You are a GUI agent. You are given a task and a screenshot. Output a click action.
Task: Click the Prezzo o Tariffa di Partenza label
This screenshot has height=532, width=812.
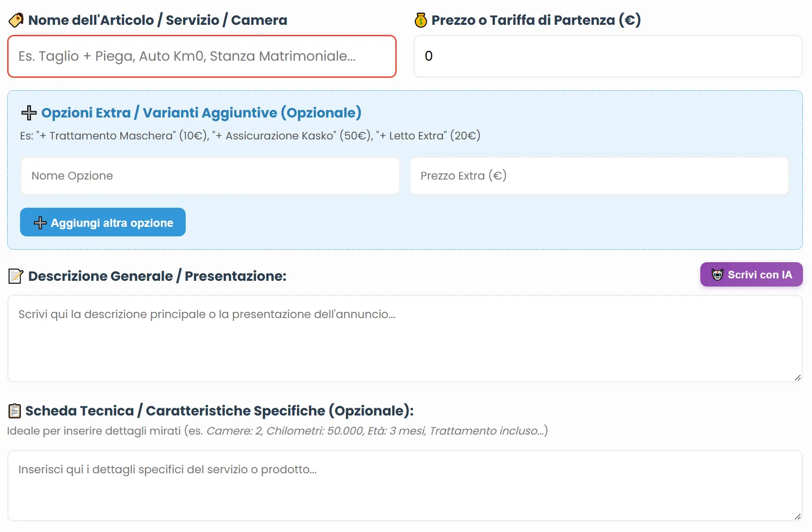click(536, 20)
